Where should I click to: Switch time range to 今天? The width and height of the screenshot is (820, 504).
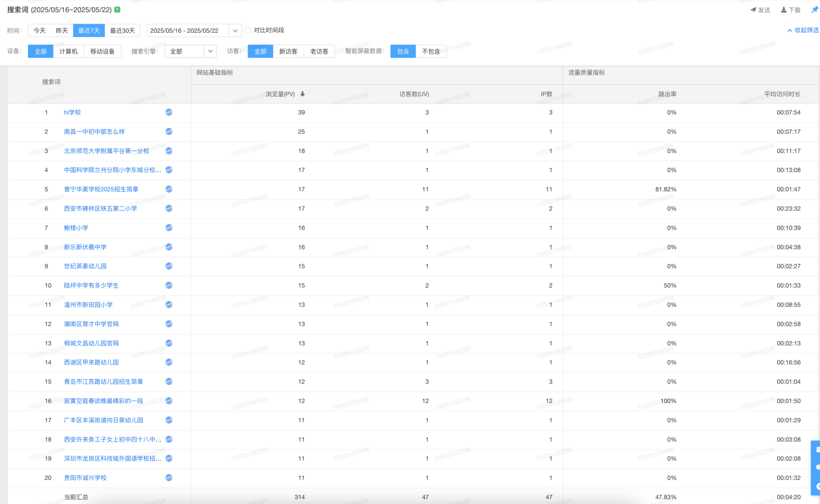coord(39,31)
